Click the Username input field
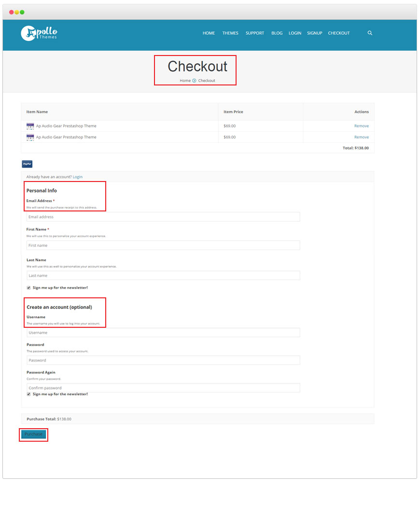The image size is (420, 531). point(163,333)
